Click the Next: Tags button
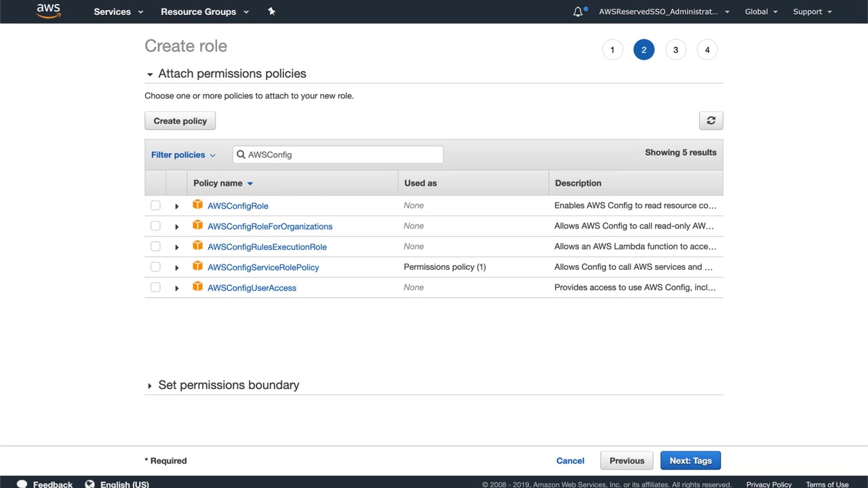The image size is (868, 488). [x=690, y=461]
